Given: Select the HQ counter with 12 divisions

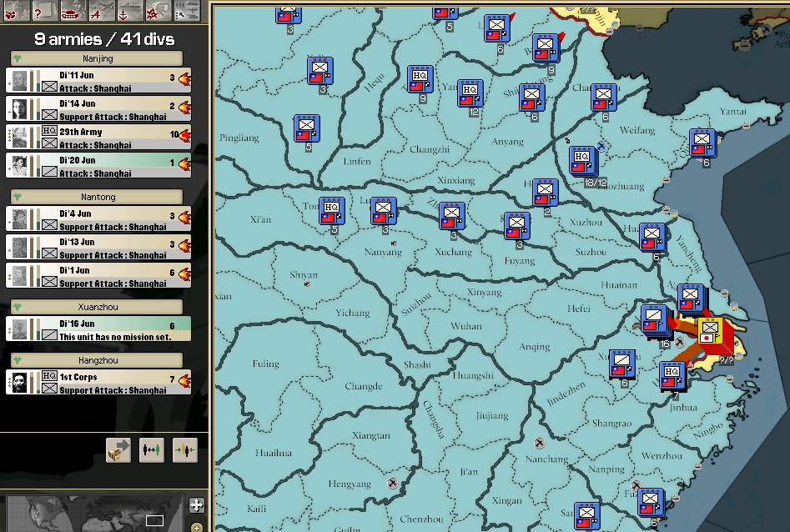Looking at the screenshot, I should tap(470, 93).
